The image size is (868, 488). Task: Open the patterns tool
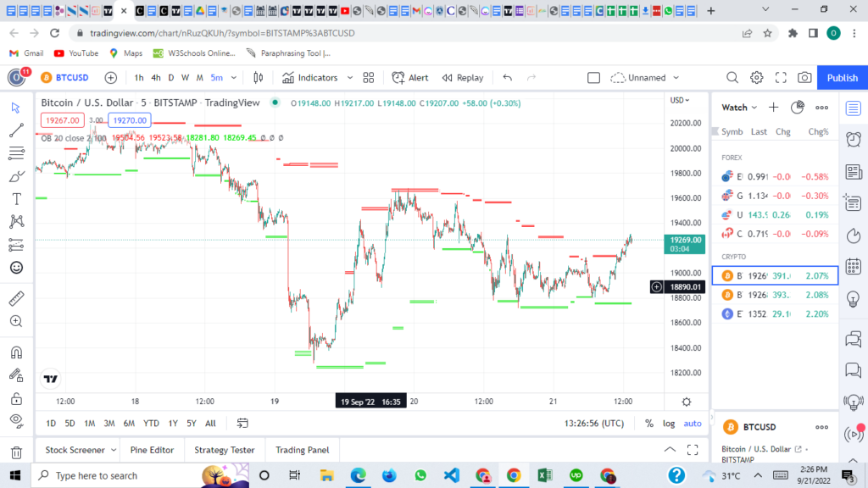(16, 222)
